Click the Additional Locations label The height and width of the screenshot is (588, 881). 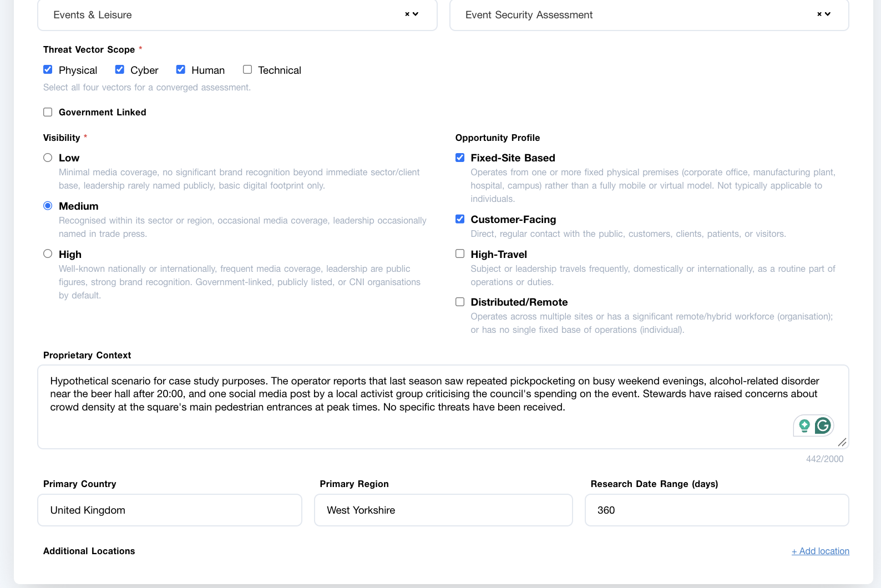click(x=89, y=551)
